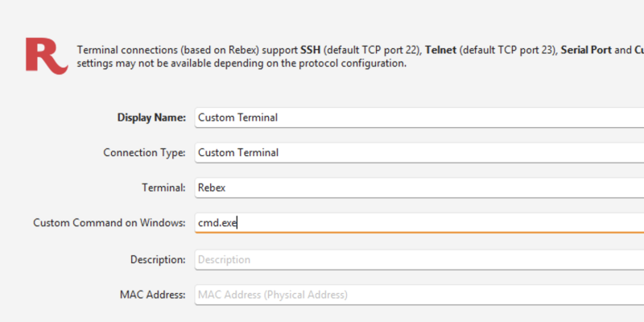Click the red Rebex R logo

coord(47,56)
